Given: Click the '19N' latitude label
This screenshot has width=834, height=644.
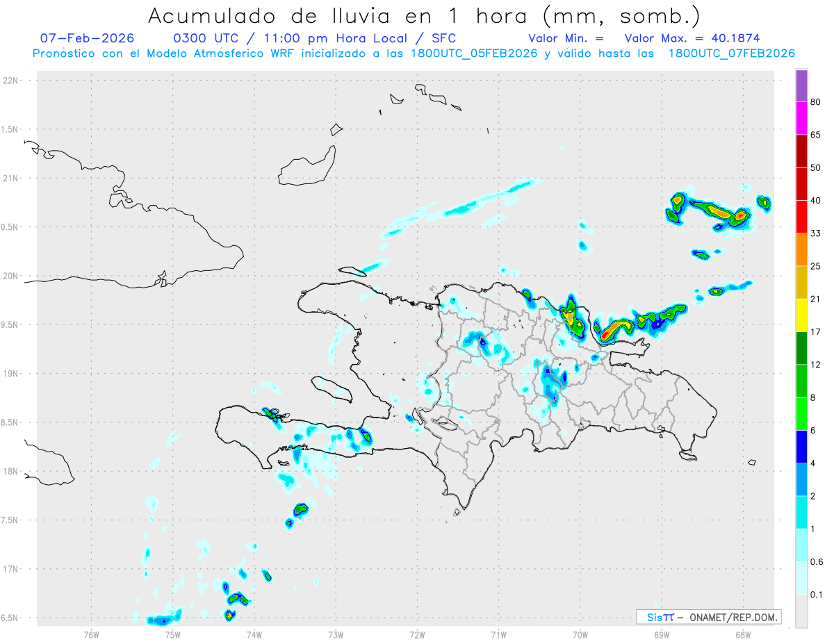Looking at the screenshot, I should (x=11, y=373).
